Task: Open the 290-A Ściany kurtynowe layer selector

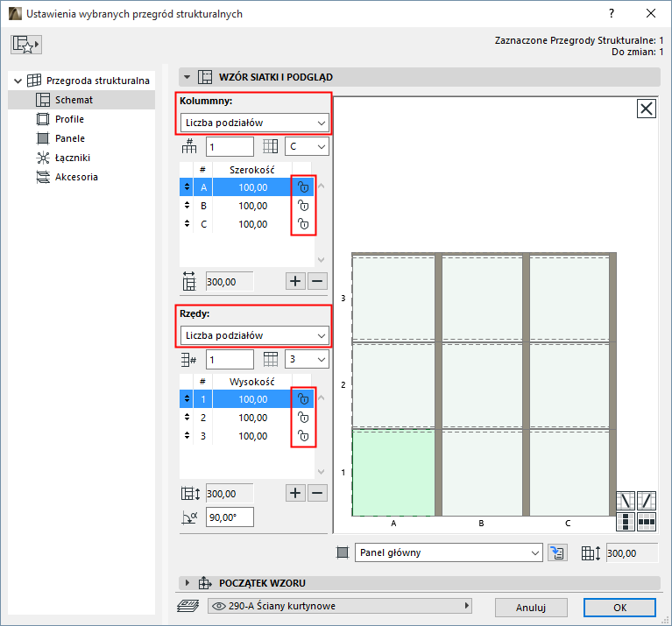Action: 339,606
